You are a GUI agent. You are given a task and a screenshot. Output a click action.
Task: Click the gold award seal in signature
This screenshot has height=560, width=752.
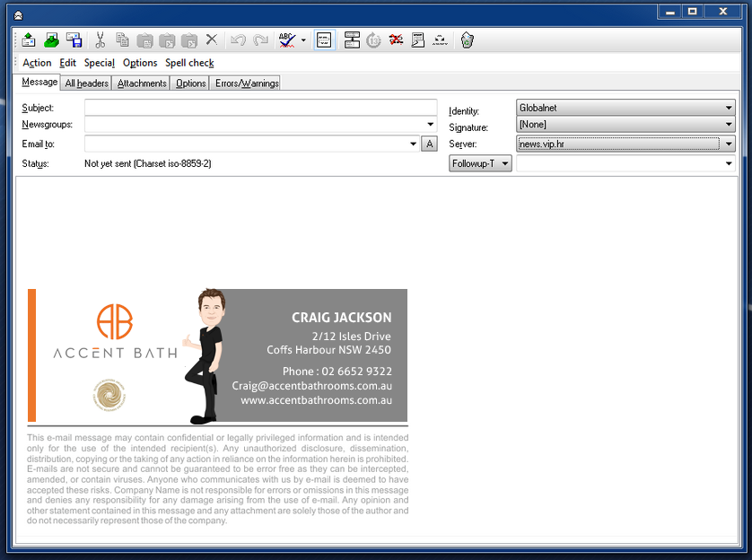[x=109, y=396]
